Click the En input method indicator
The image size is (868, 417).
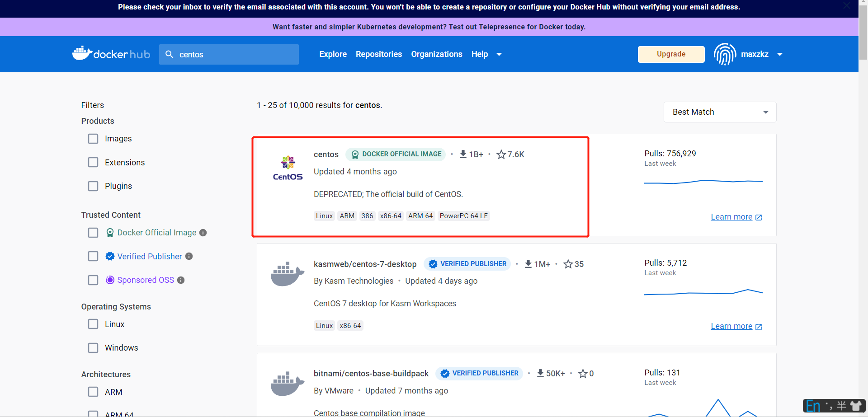(813, 406)
